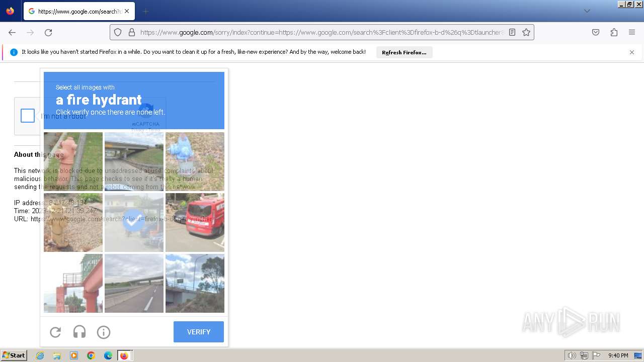Open the volume speaker tray icon
Screen dimensions: 644x362
point(572,355)
